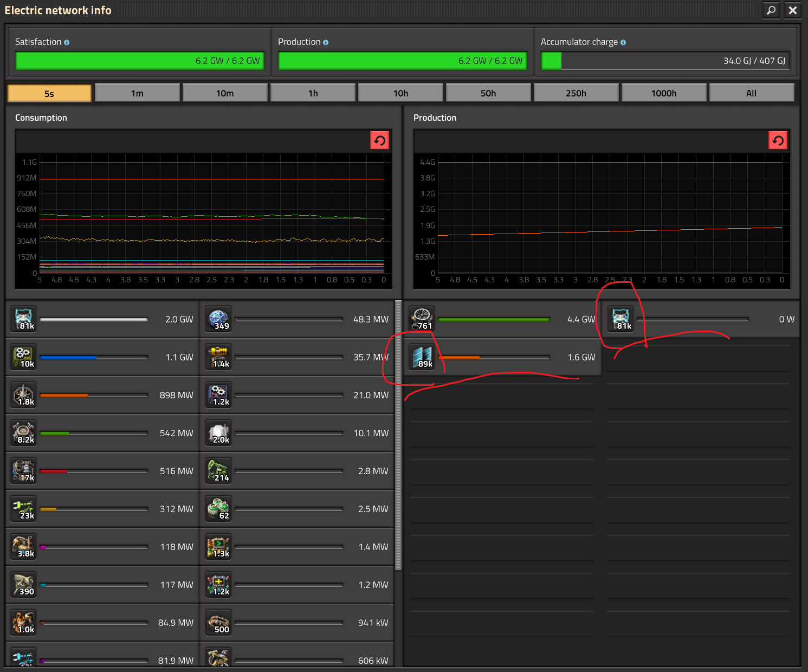Click the 2.0 GW consumption value

(179, 319)
